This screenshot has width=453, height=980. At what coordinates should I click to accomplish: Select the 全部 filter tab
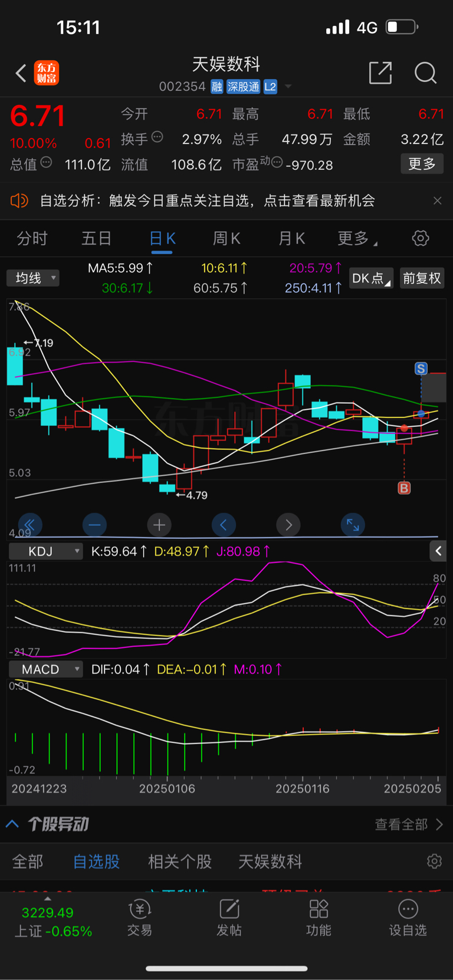click(28, 861)
